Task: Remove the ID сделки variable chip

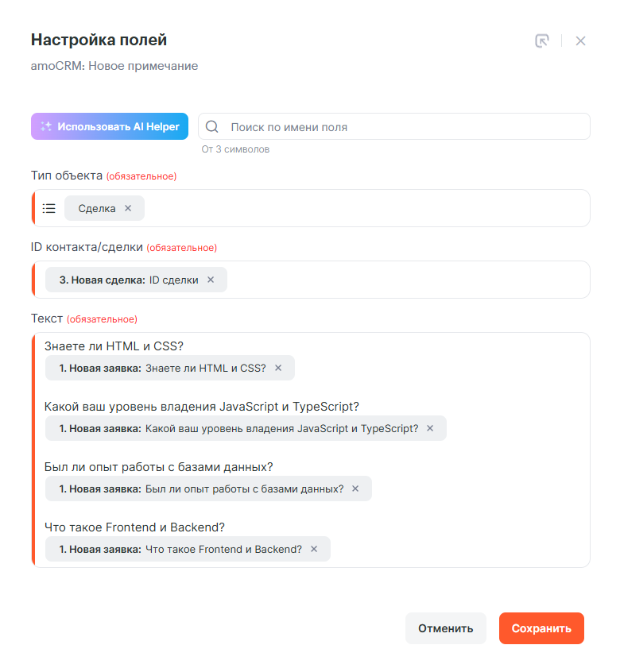Action: (211, 280)
